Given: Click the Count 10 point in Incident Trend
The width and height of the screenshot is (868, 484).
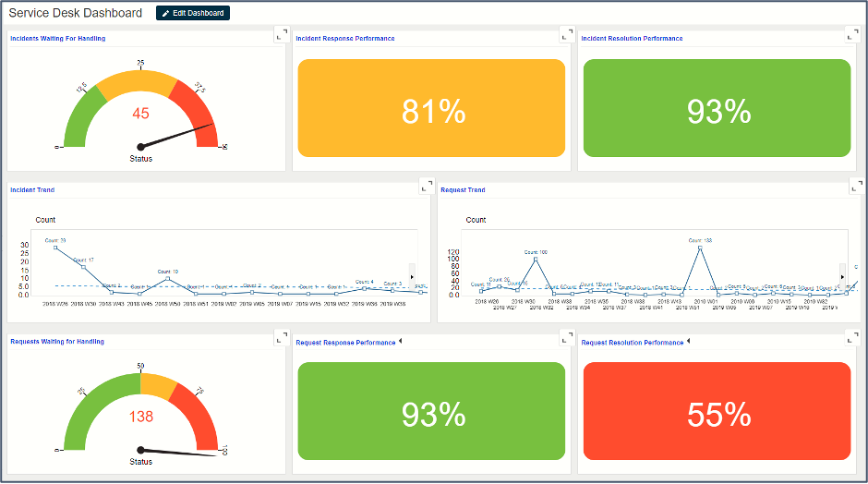Looking at the screenshot, I should coord(168,278).
